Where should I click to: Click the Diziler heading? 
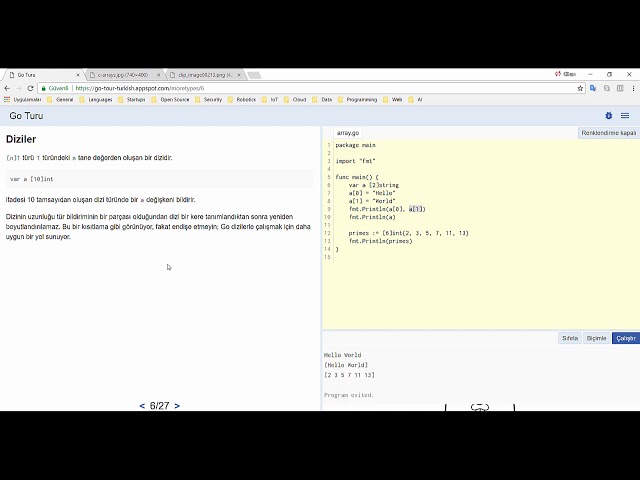coord(21,139)
